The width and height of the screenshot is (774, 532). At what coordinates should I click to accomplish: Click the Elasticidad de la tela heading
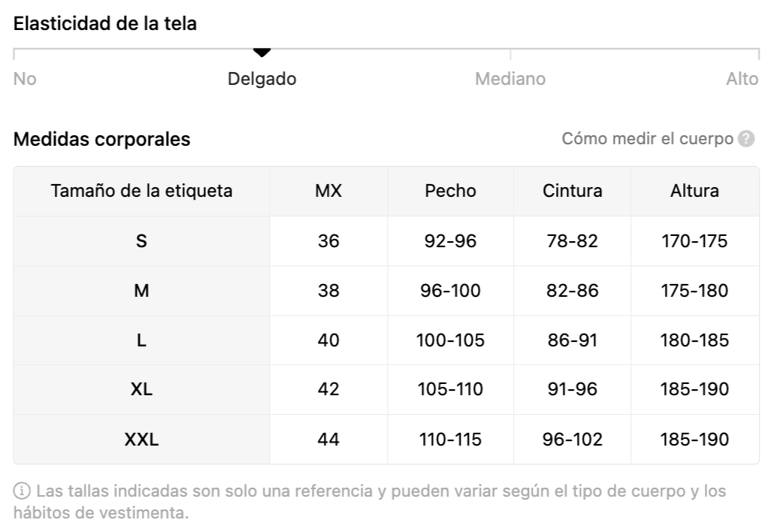(x=105, y=23)
